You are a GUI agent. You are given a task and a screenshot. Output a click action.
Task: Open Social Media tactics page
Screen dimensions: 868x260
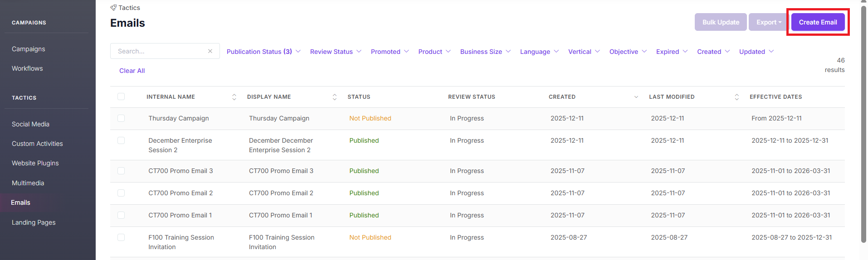pyautogui.click(x=30, y=124)
